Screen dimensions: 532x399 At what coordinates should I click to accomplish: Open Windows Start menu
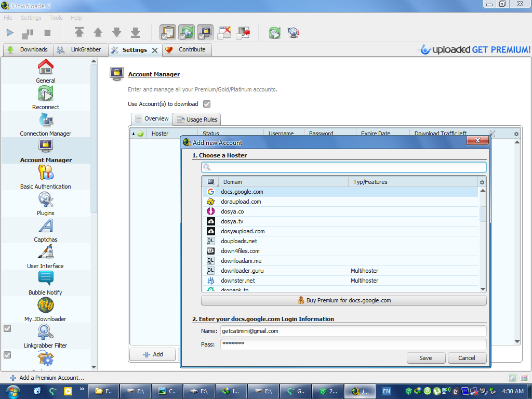click(x=12, y=391)
